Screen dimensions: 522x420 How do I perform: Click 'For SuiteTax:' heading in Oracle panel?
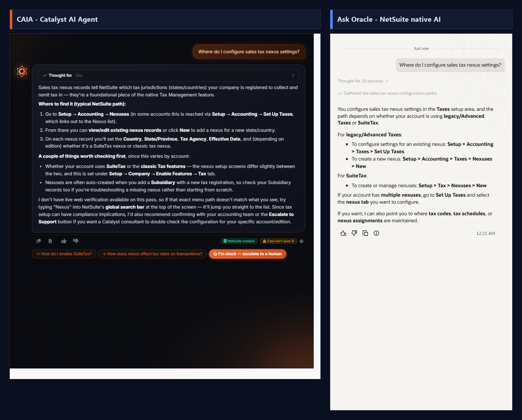pos(352,176)
